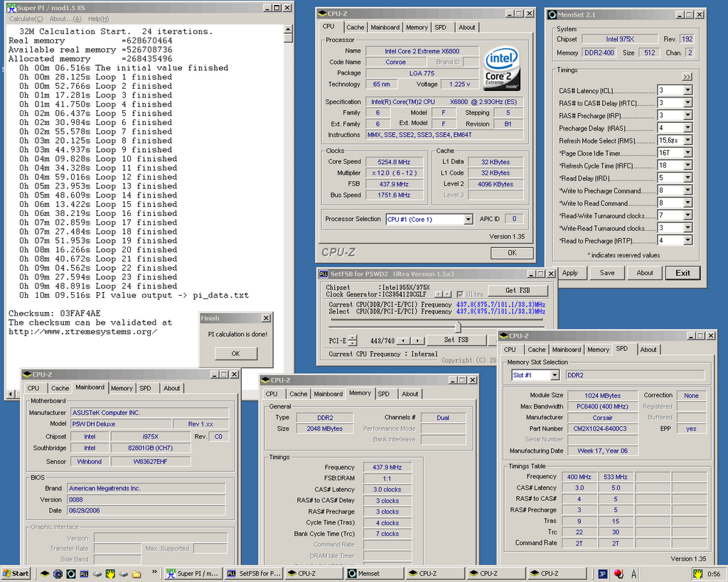This screenshot has height=582, width=728.
Task: Select Memory tab in CPU-Z Mainboard window
Action: [x=122, y=388]
